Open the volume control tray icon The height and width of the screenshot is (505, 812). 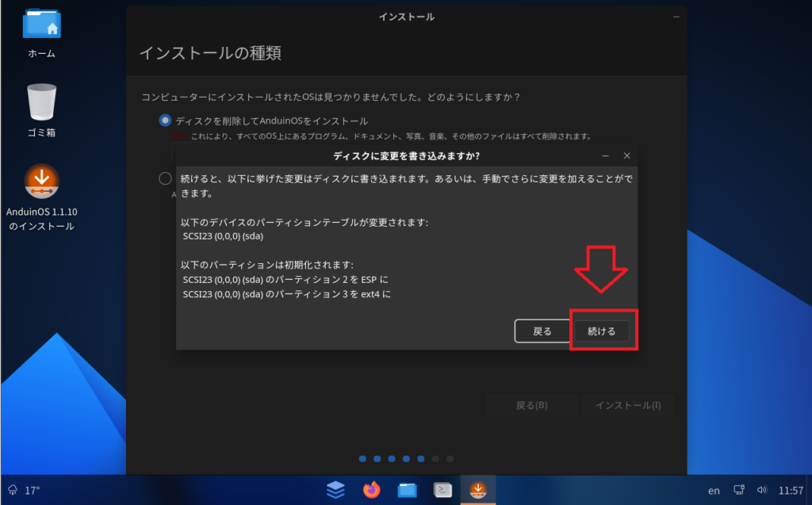click(x=762, y=490)
